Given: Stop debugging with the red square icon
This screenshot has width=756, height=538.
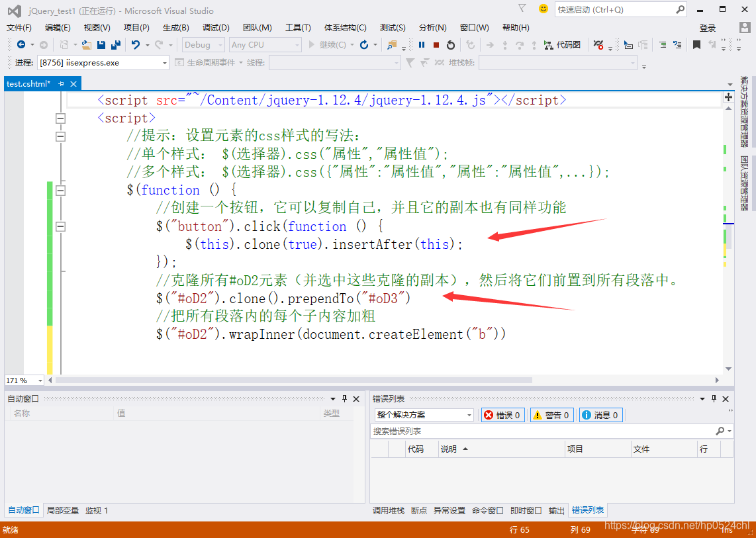Looking at the screenshot, I should [436, 45].
